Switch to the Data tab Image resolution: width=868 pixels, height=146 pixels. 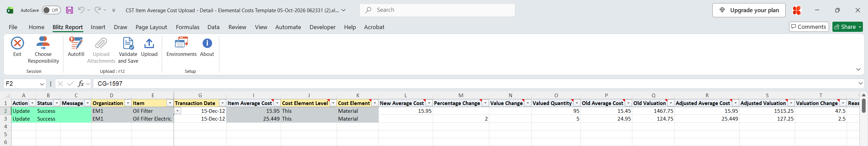214,27
